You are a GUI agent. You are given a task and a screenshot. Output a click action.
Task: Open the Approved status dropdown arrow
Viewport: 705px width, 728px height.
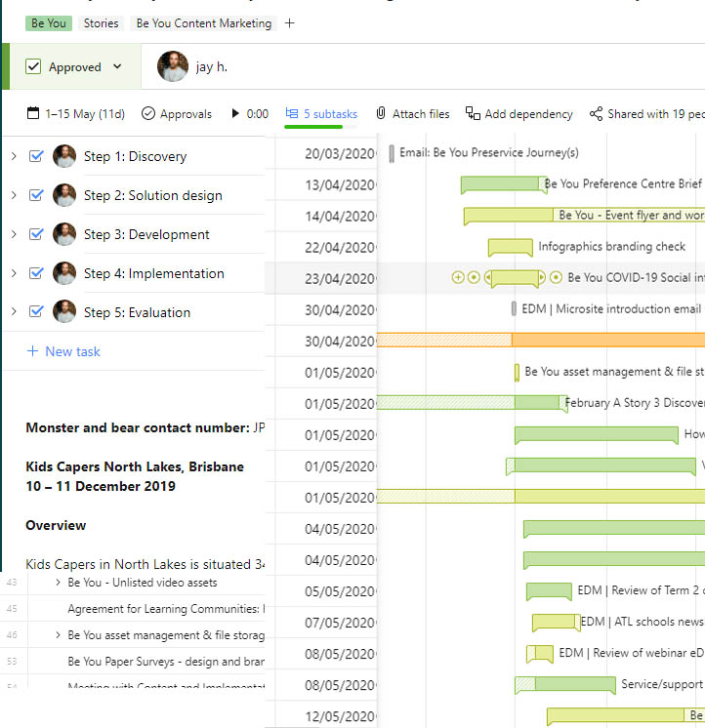117,66
